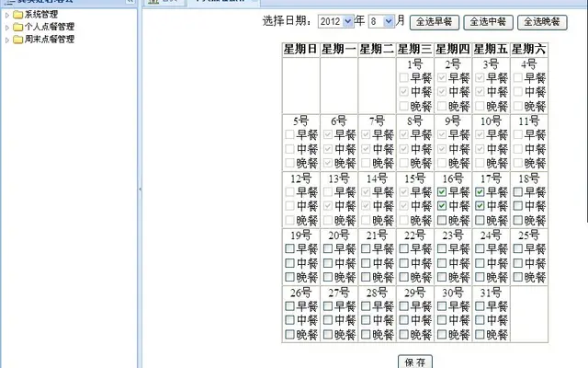The width and height of the screenshot is (588, 368).
Task: Check 早餐 for 23号
Action: [x=442, y=249]
